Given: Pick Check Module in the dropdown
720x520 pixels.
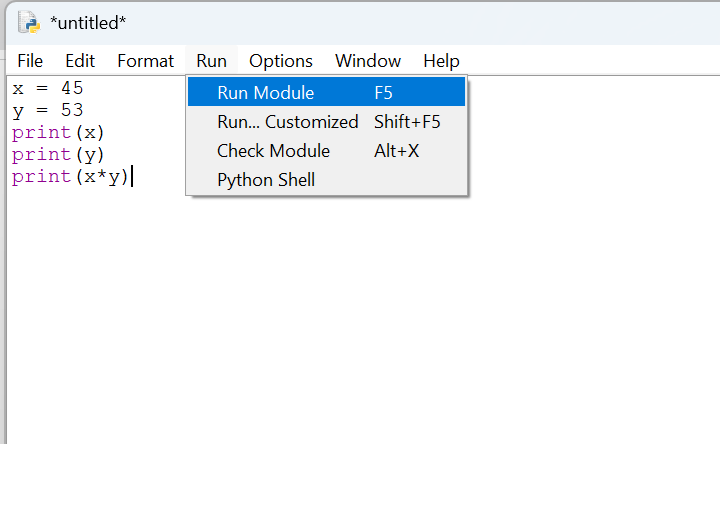Looking at the screenshot, I should click(273, 151).
